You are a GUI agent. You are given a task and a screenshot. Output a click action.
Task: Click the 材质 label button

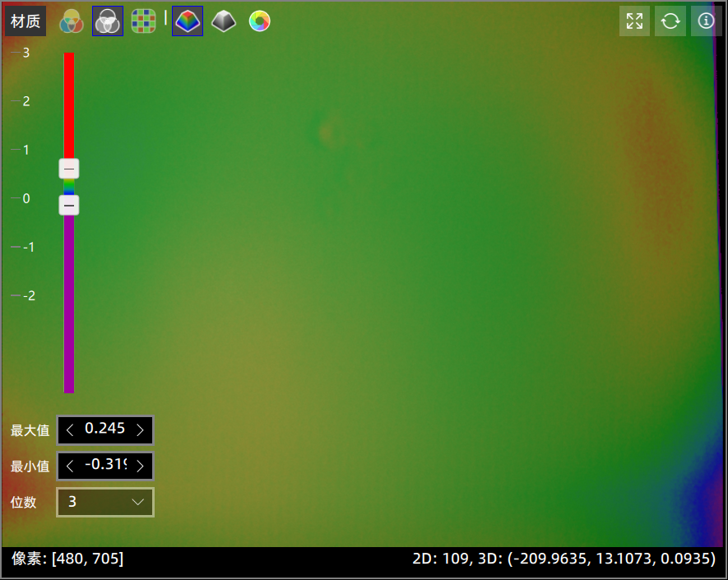coord(26,21)
